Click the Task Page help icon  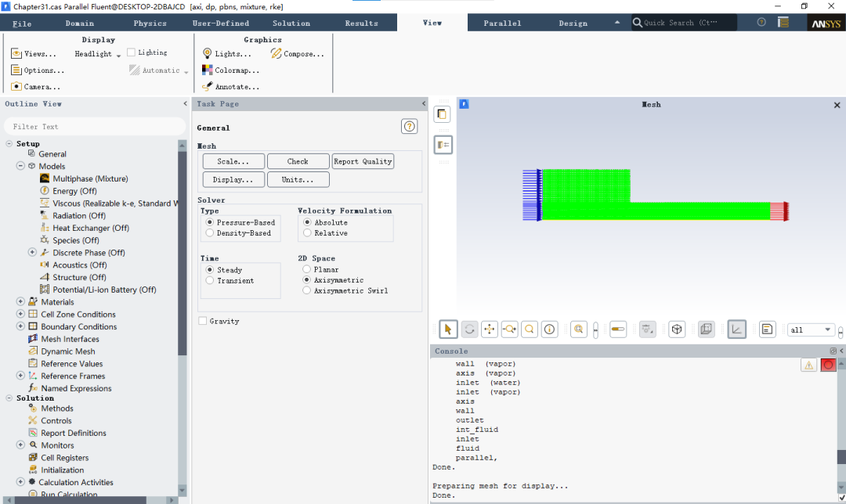coord(409,126)
